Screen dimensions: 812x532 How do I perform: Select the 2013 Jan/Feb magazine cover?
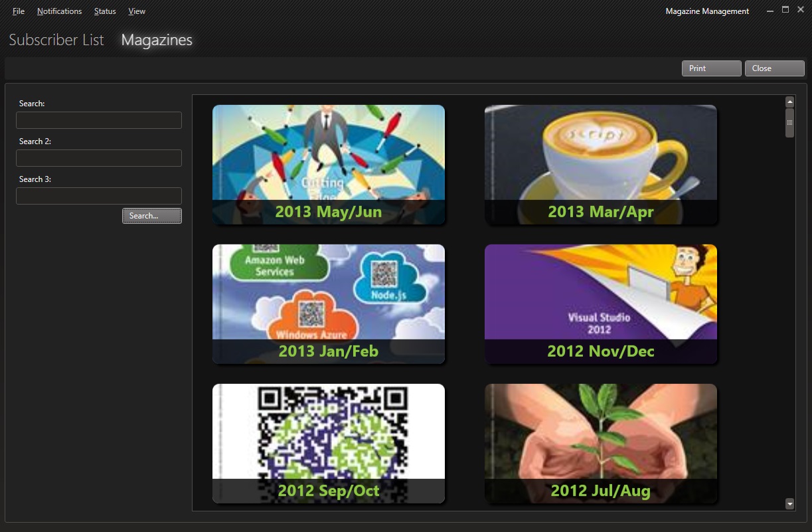(329, 304)
